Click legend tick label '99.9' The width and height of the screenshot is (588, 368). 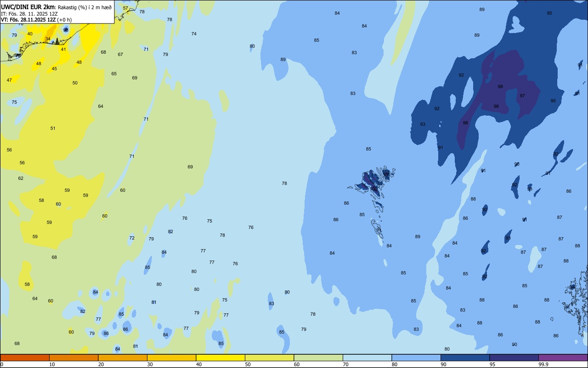pyautogui.click(x=543, y=364)
